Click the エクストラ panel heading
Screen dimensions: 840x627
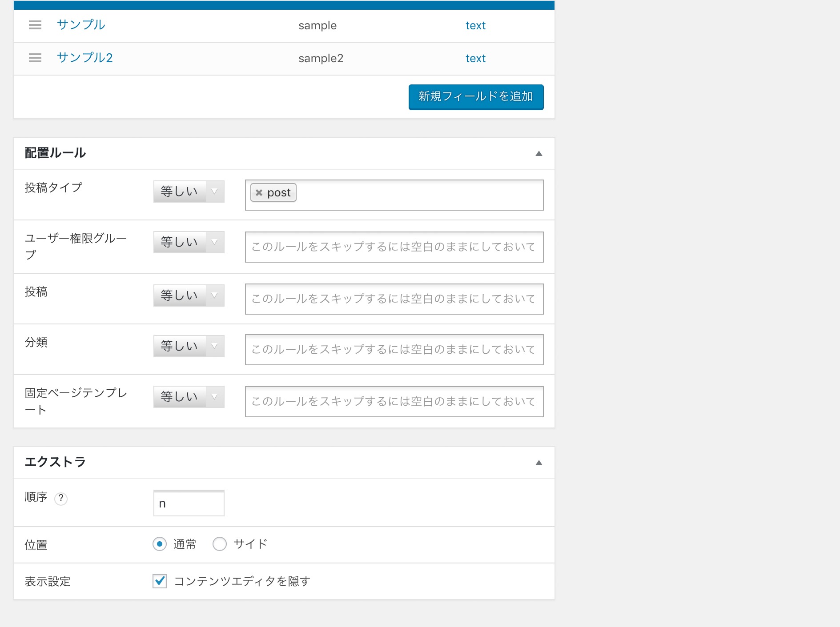[x=55, y=462]
